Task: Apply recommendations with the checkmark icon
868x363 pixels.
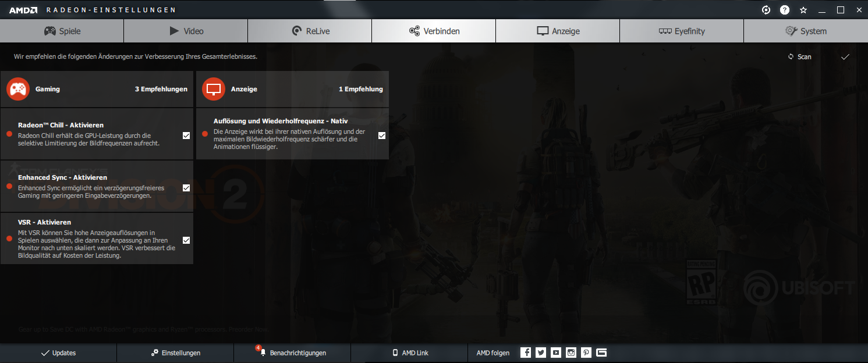Action: [x=845, y=56]
